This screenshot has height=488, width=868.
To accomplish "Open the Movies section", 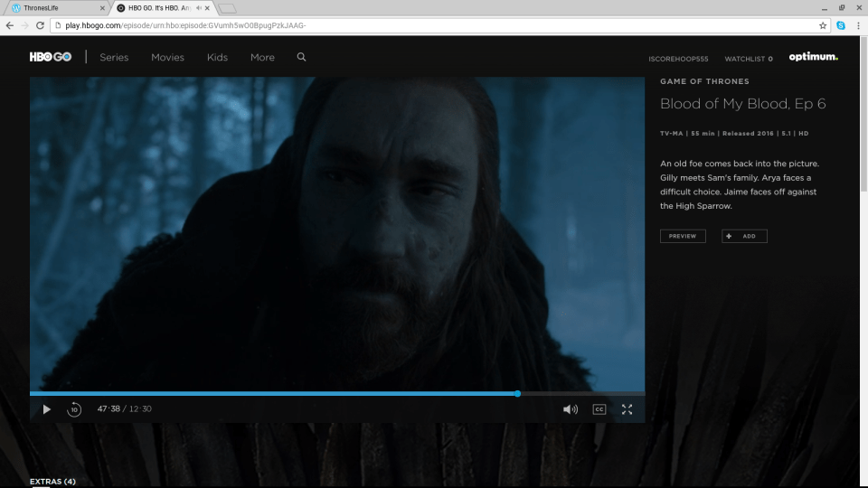I will (167, 57).
